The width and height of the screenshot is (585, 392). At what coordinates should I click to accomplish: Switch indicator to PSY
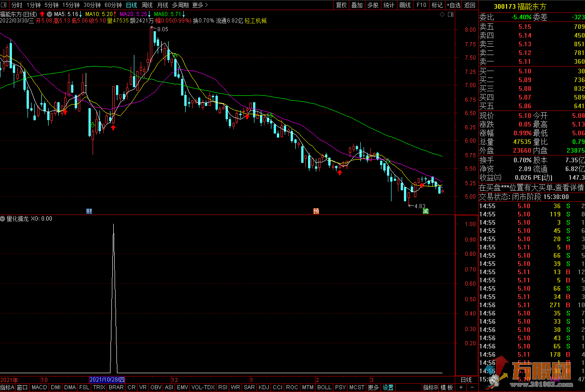pyautogui.click(x=341, y=387)
